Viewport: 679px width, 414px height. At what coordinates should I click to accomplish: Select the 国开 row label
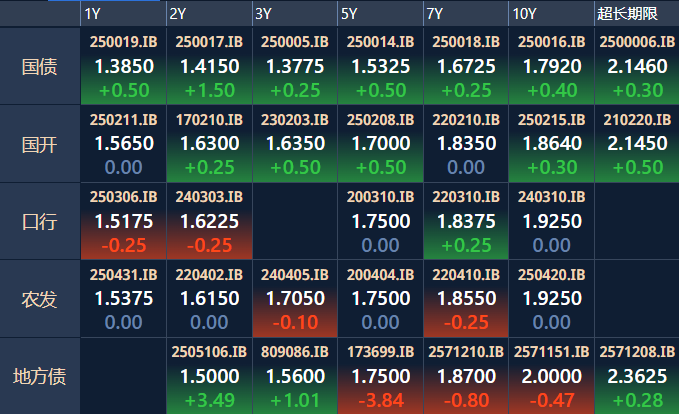(x=40, y=144)
